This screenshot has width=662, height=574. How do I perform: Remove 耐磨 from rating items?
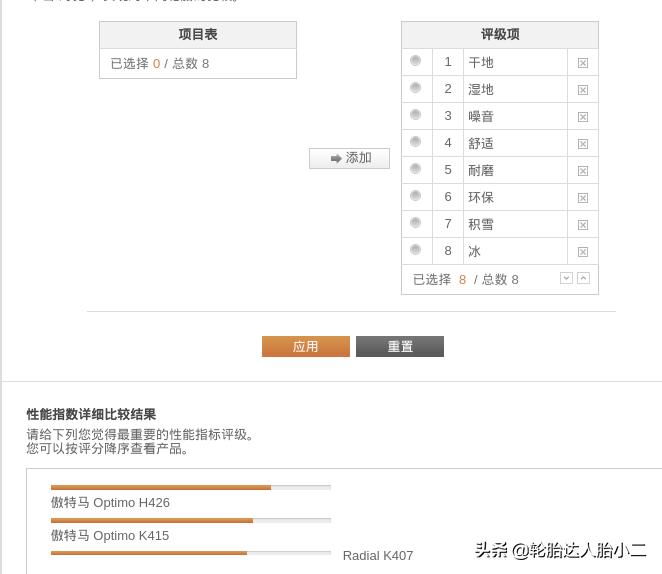583,171
